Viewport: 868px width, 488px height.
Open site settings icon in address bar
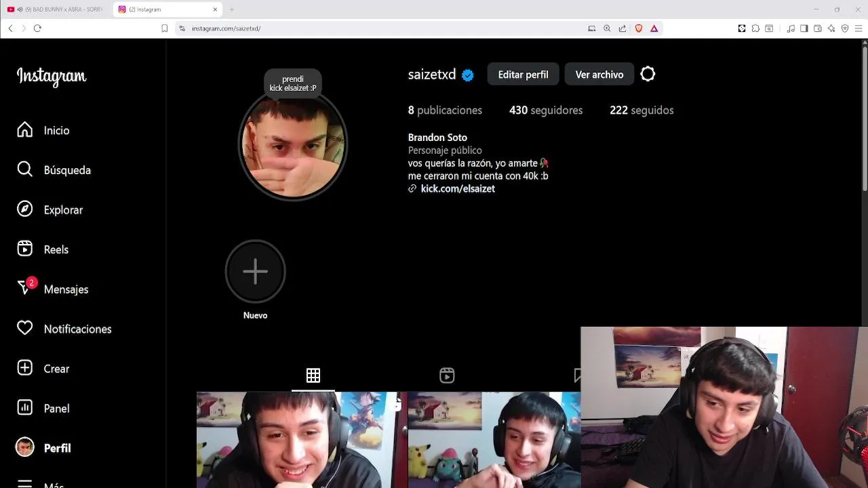pyautogui.click(x=182, y=28)
